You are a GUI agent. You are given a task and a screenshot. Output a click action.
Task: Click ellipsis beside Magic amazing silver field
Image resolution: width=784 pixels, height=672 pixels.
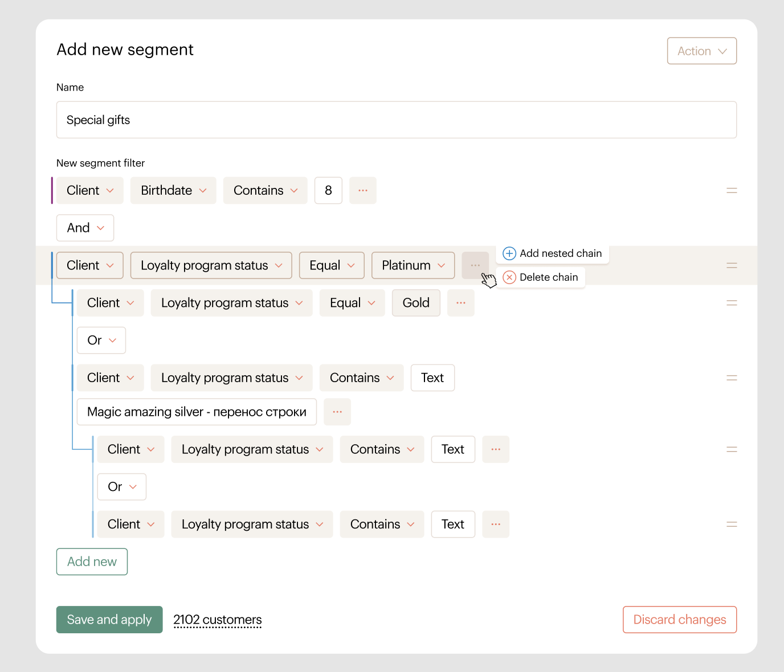(337, 412)
